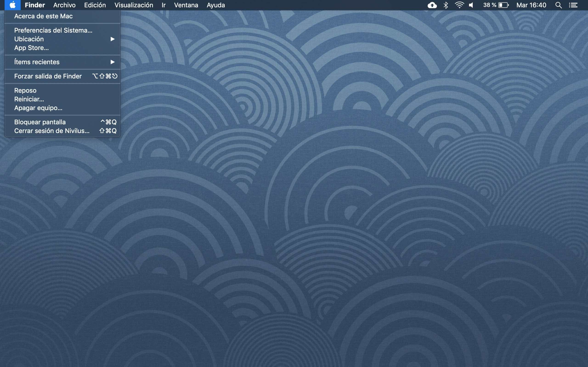Click the Bluetooth menu bar icon
Viewport: 588px width, 367px height.
click(x=446, y=5)
